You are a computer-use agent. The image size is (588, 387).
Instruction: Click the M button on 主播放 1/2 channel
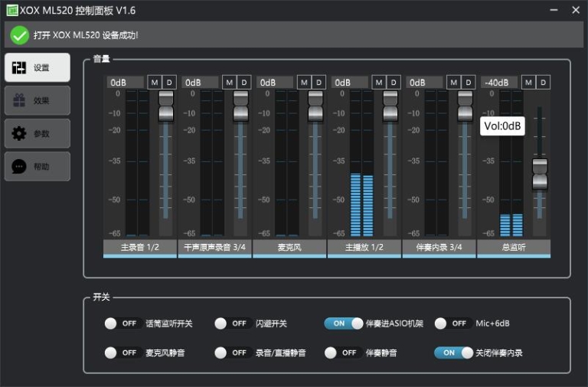click(379, 83)
